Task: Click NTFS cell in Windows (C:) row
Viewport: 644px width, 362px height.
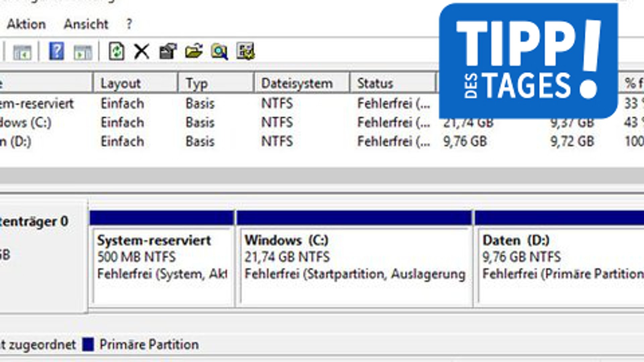Action: click(x=277, y=122)
